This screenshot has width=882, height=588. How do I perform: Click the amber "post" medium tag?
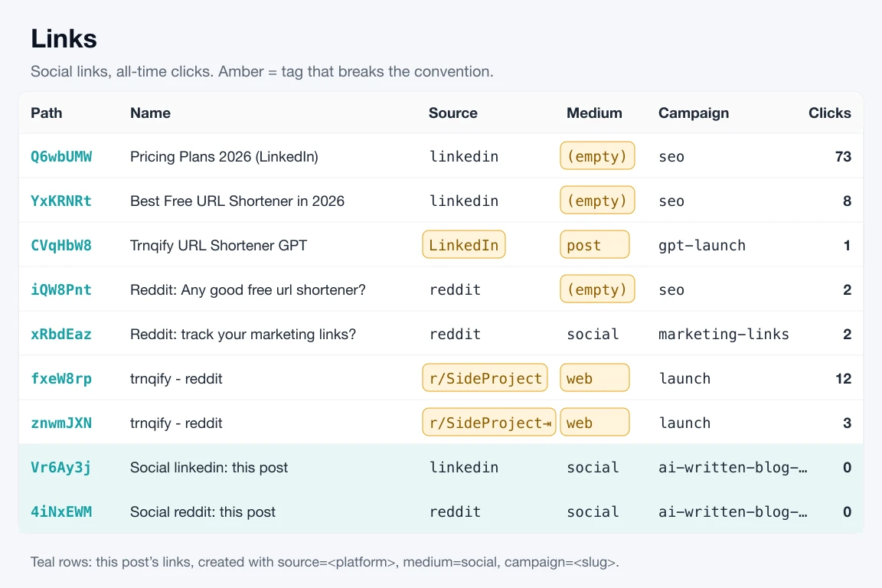click(x=595, y=245)
